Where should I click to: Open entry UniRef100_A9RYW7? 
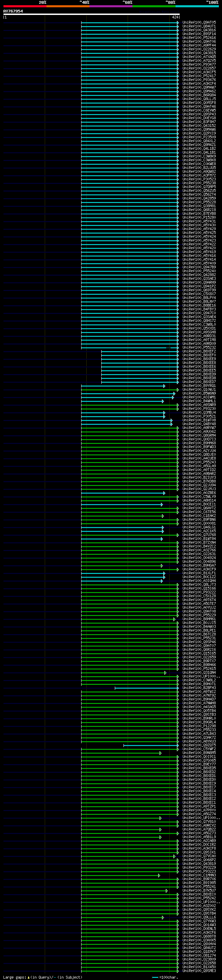click(x=199, y=428)
